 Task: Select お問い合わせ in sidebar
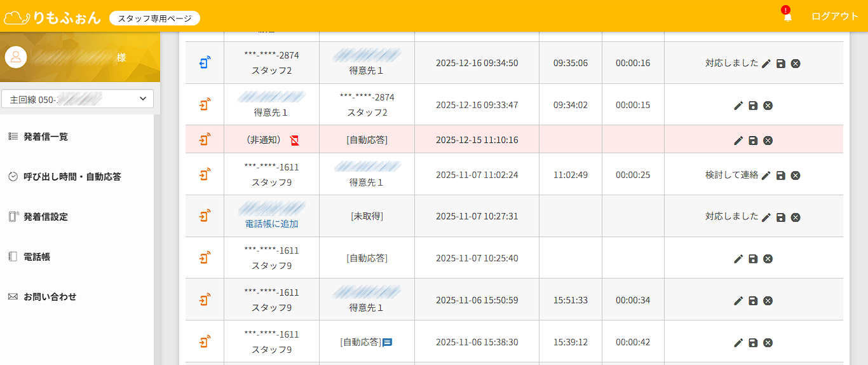(50, 297)
